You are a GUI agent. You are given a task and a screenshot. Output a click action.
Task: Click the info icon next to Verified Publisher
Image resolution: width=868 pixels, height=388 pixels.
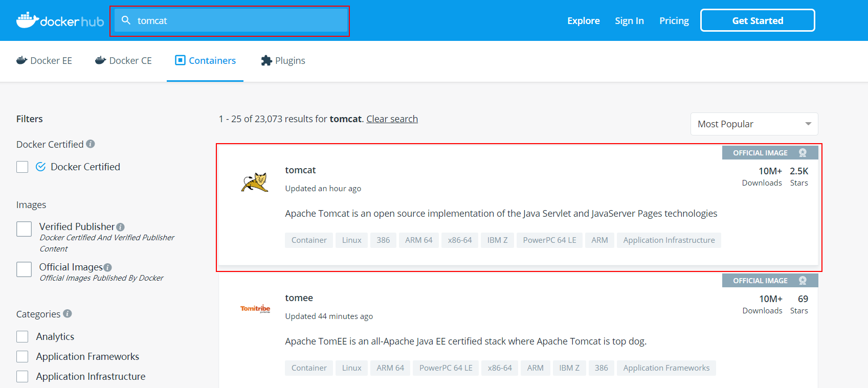121,227
